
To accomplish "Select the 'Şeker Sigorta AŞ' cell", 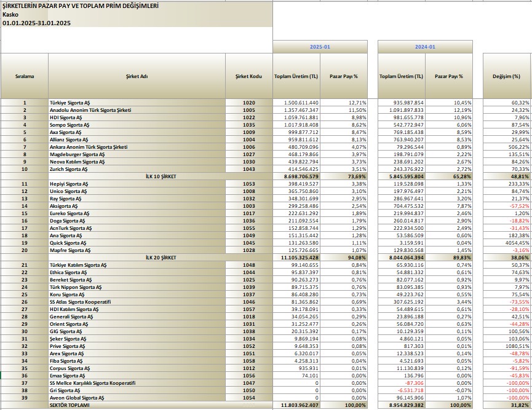I will tap(137, 339).
